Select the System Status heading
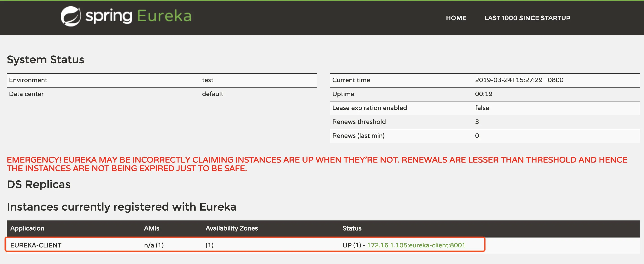Image resolution: width=644 pixels, height=264 pixels. pos(46,59)
